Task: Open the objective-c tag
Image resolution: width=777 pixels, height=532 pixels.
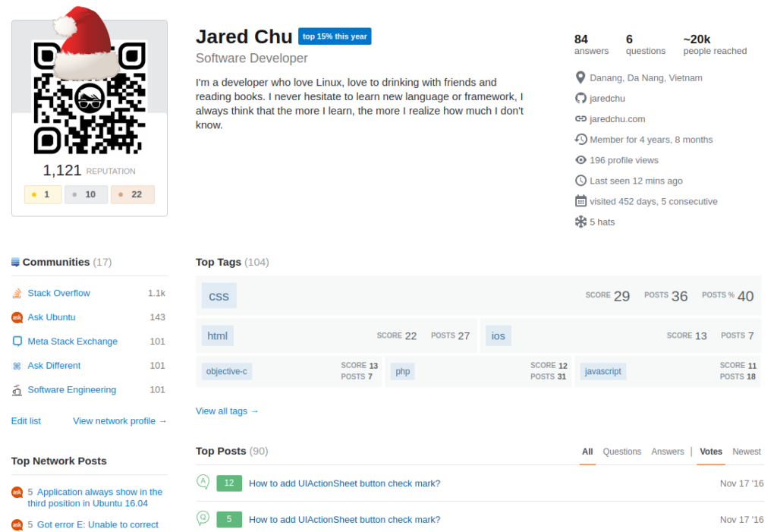Action: [x=226, y=371]
